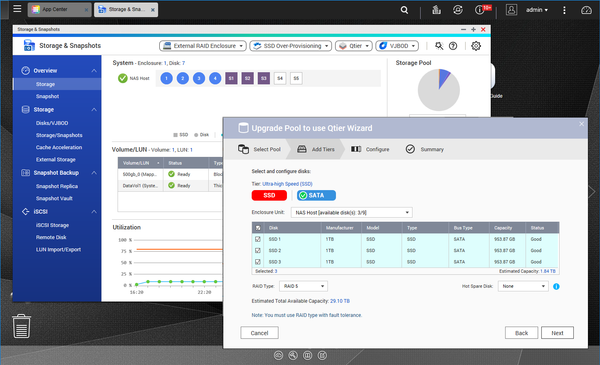Open the RAID Type dropdown
The height and width of the screenshot is (365, 600).
(x=303, y=286)
